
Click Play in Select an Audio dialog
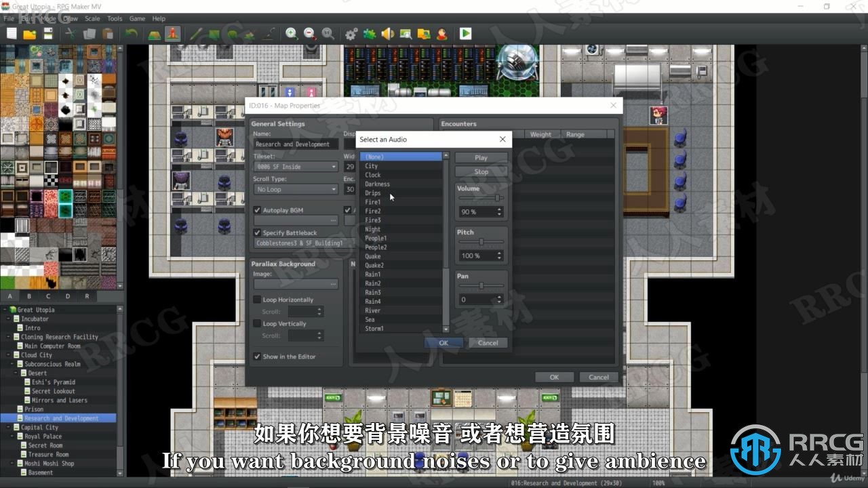coord(481,157)
